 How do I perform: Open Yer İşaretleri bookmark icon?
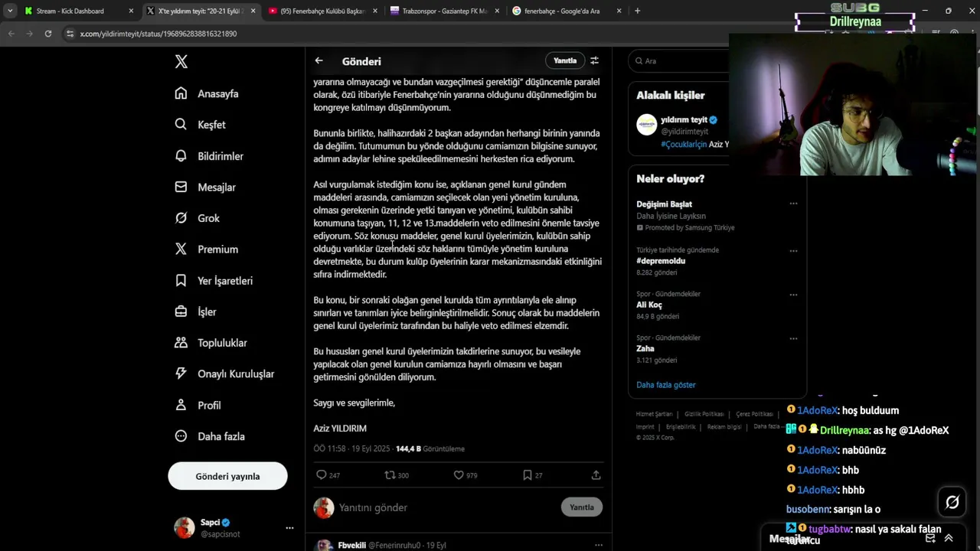[181, 281]
